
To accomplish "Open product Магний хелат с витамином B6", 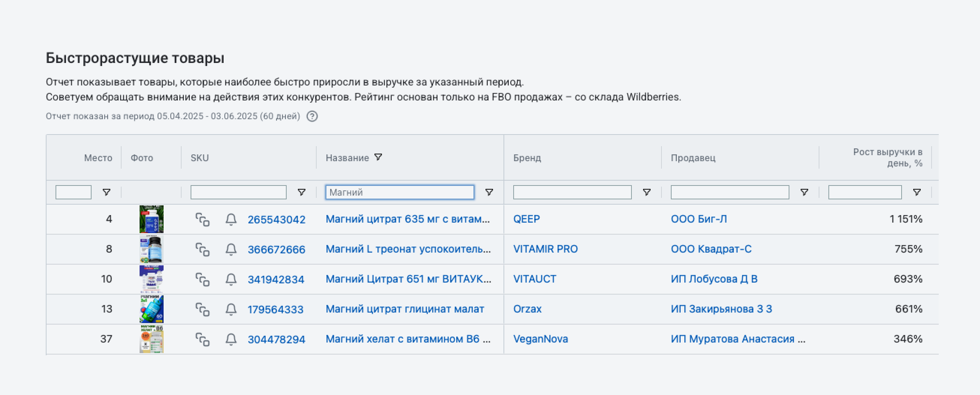I will click(x=408, y=339).
